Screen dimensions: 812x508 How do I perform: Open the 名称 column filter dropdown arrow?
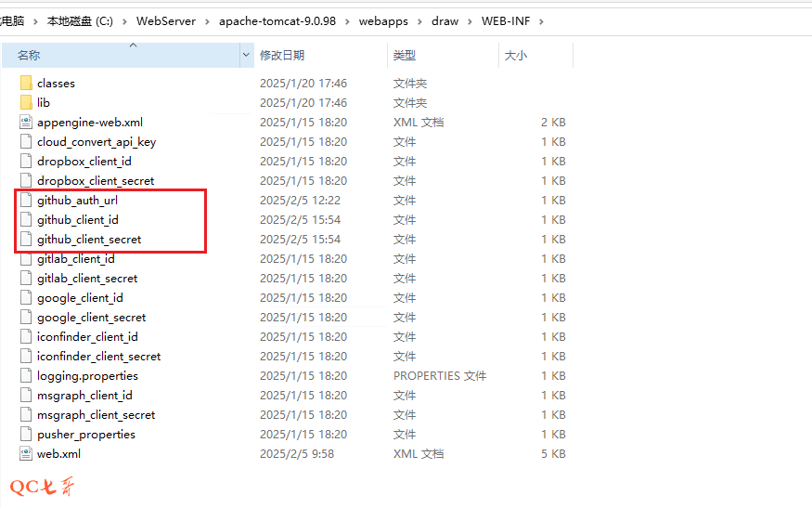pos(246,56)
